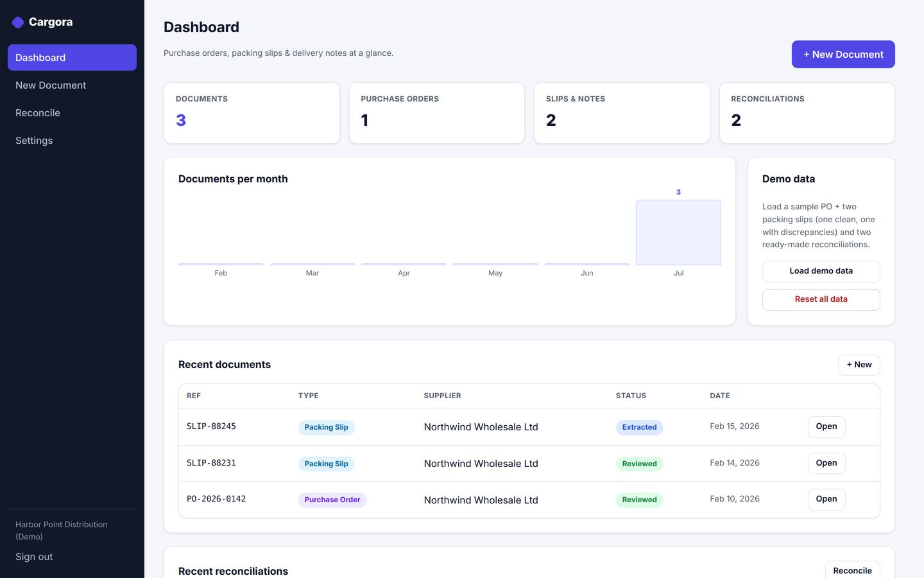Screen dimensions: 924x578
Task: Click the Extracted status badge
Action: (x=640, y=427)
